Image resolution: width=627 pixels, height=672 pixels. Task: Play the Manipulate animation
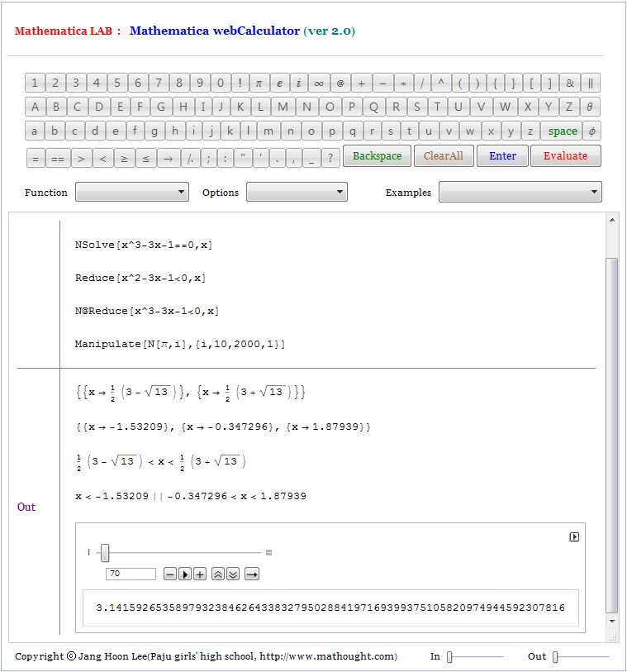[185, 574]
